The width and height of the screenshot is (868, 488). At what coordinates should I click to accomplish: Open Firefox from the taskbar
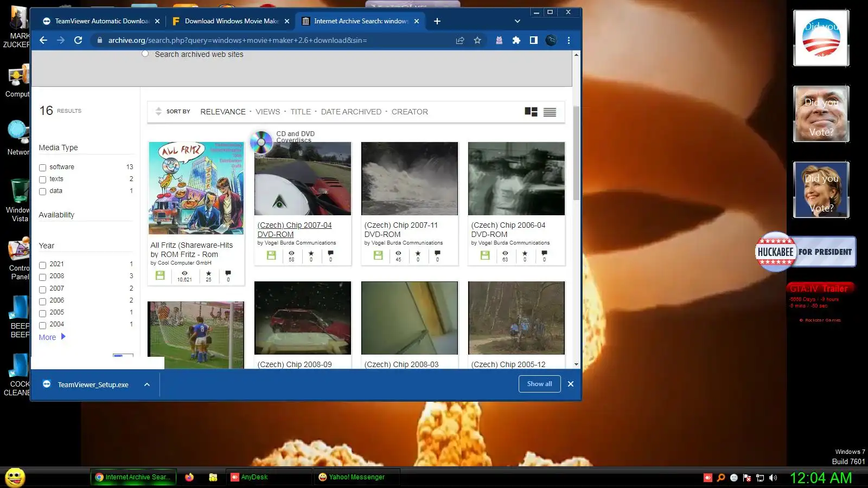[x=189, y=477]
